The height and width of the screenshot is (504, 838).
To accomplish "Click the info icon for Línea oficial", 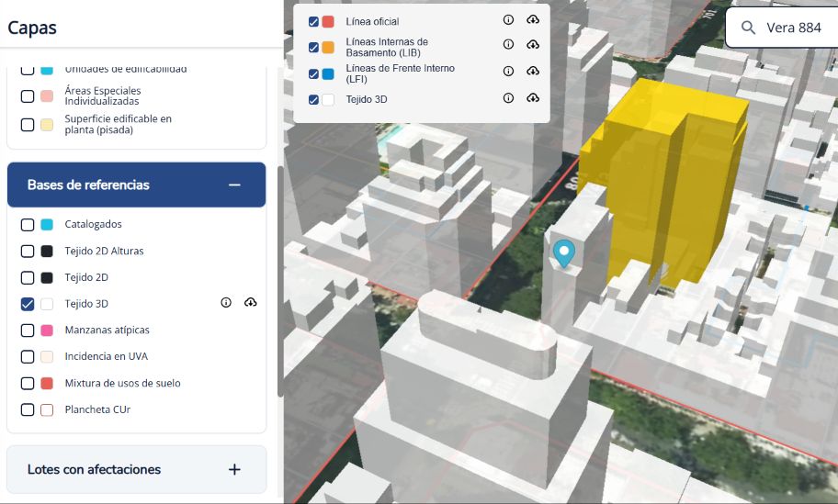I will pos(508,20).
